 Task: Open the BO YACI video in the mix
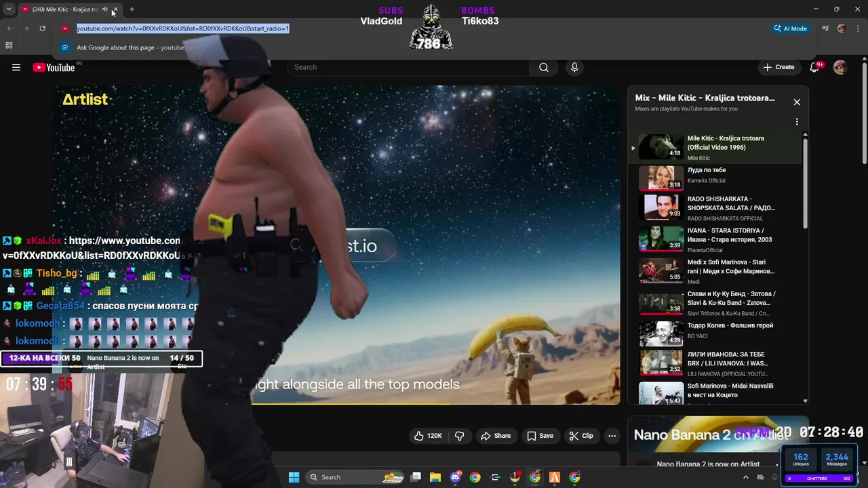715,333
